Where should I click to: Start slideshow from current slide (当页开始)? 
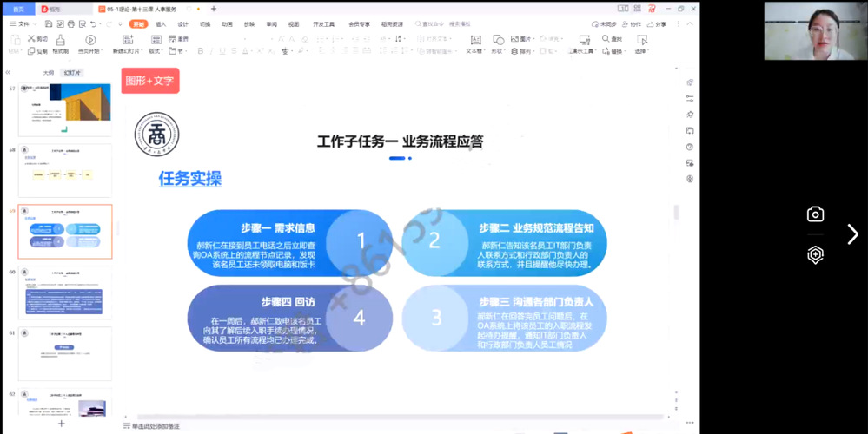coord(90,40)
